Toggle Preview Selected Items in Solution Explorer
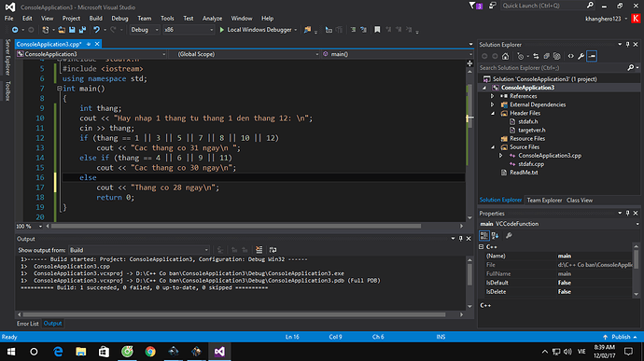This screenshot has height=361, width=644. (x=592, y=56)
